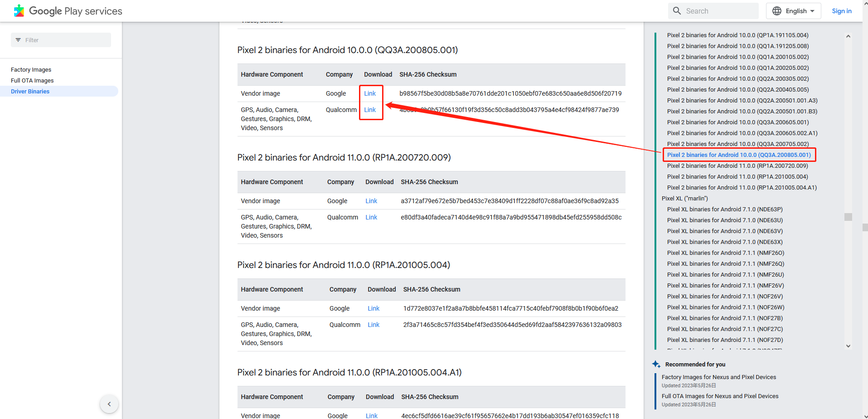Screen dimensions: 868x419
Task: Jump to Pixel XL 7.1.1 (NMF26U)
Action: pos(726,274)
